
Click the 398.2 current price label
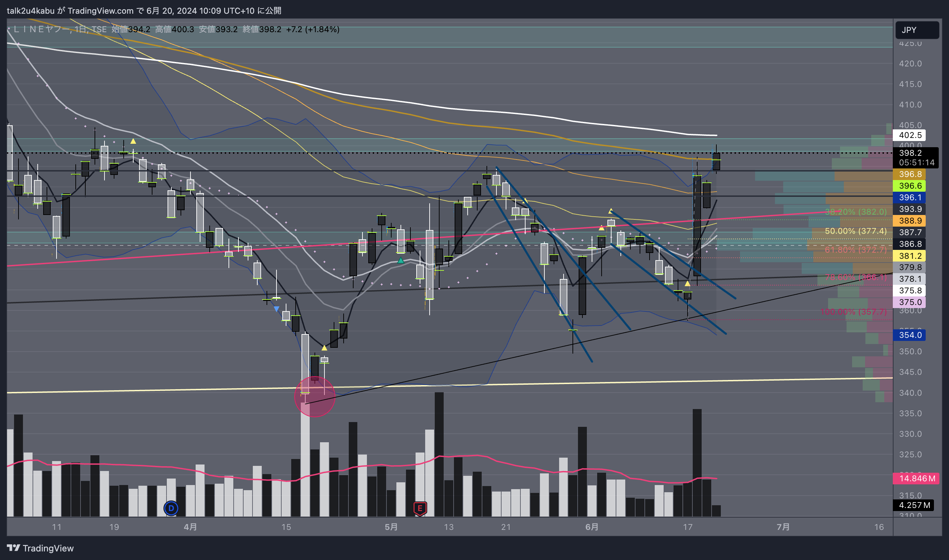coord(910,153)
